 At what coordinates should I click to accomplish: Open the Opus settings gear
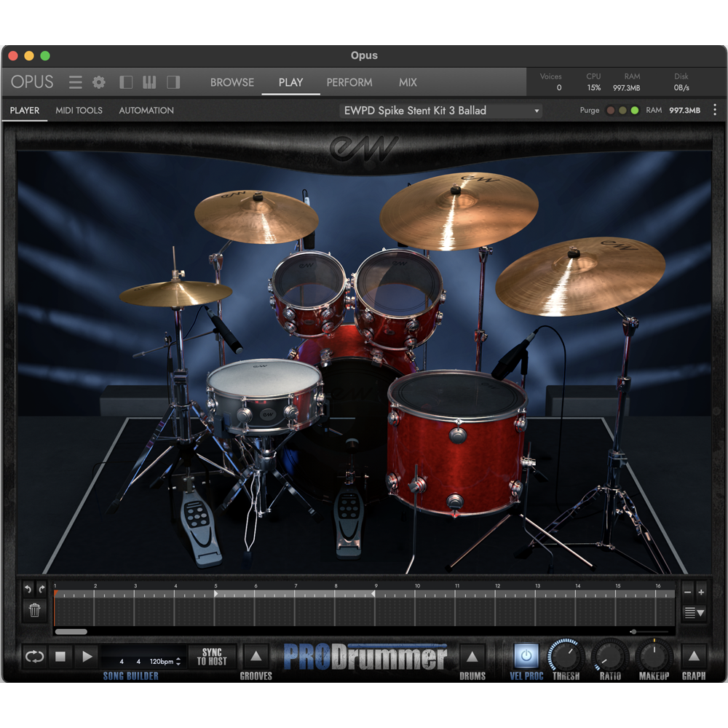point(98,82)
